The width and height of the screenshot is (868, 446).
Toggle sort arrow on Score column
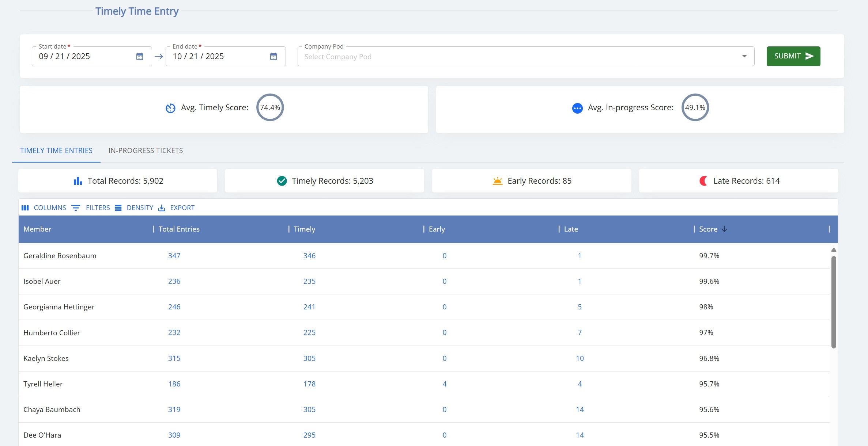724,229
